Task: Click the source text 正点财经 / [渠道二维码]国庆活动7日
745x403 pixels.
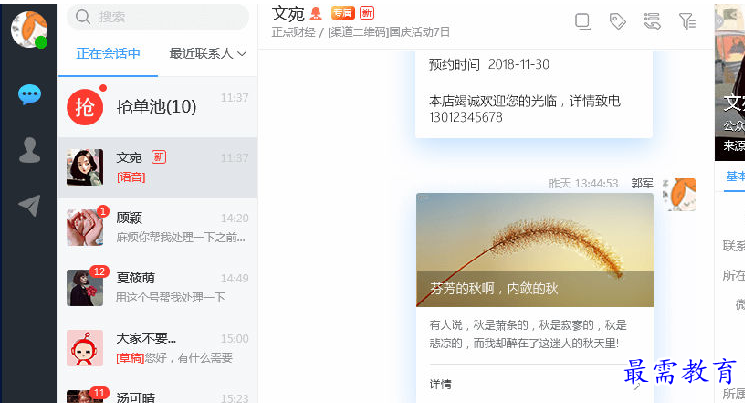Action: (361, 32)
